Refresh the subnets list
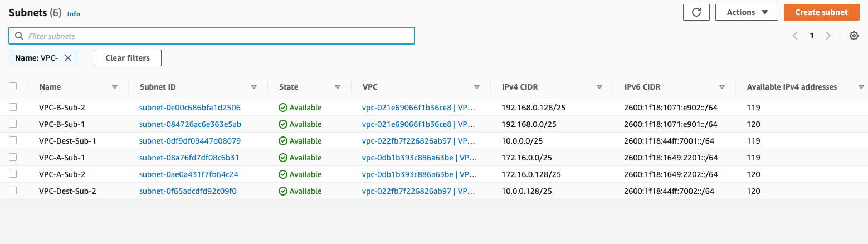 point(696,12)
